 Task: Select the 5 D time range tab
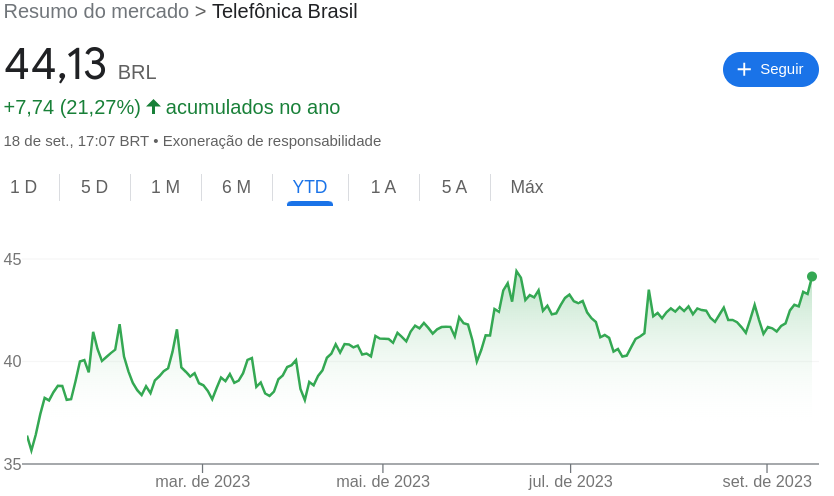(95, 187)
